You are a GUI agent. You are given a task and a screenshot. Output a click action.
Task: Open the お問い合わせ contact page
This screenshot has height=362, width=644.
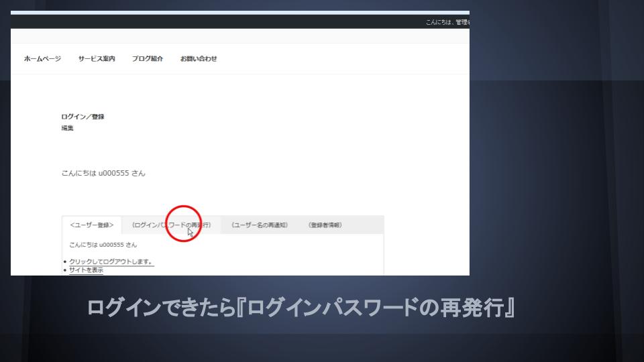(x=199, y=59)
